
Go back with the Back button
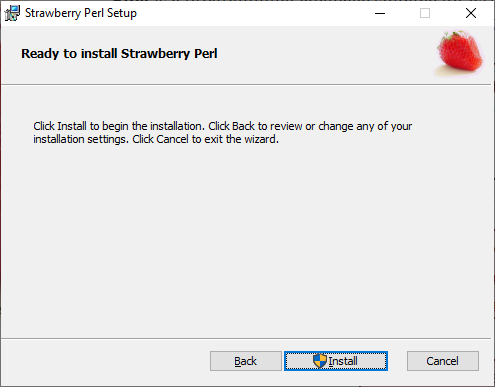pos(246,361)
